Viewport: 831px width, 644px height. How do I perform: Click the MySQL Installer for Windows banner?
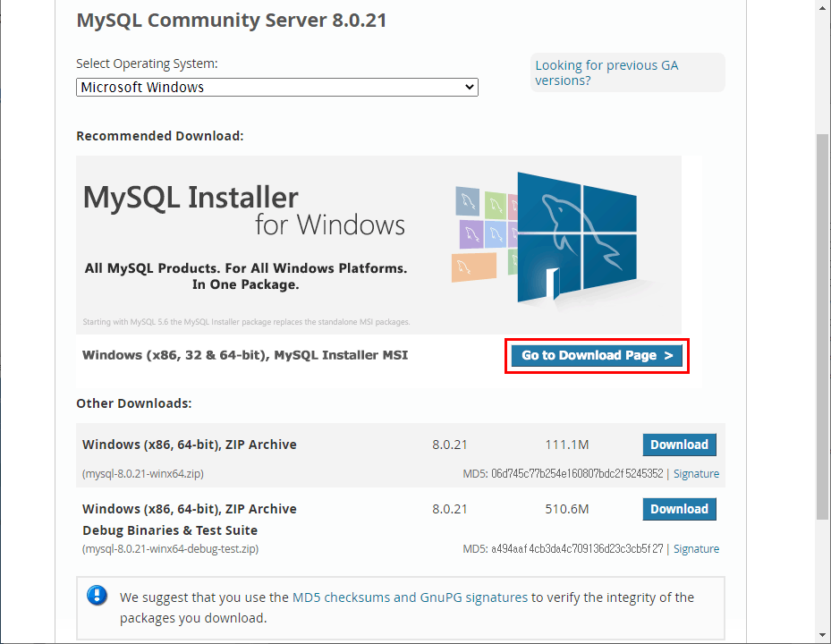pos(378,245)
